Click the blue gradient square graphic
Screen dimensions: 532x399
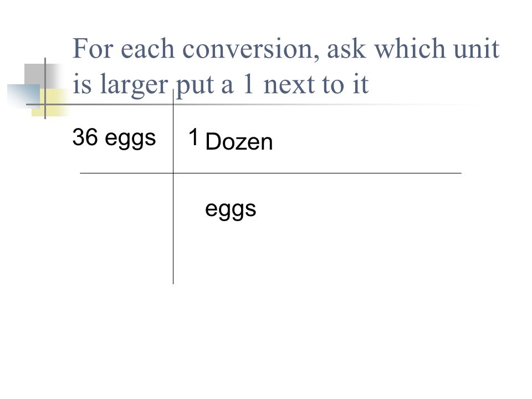click(24, 96)
